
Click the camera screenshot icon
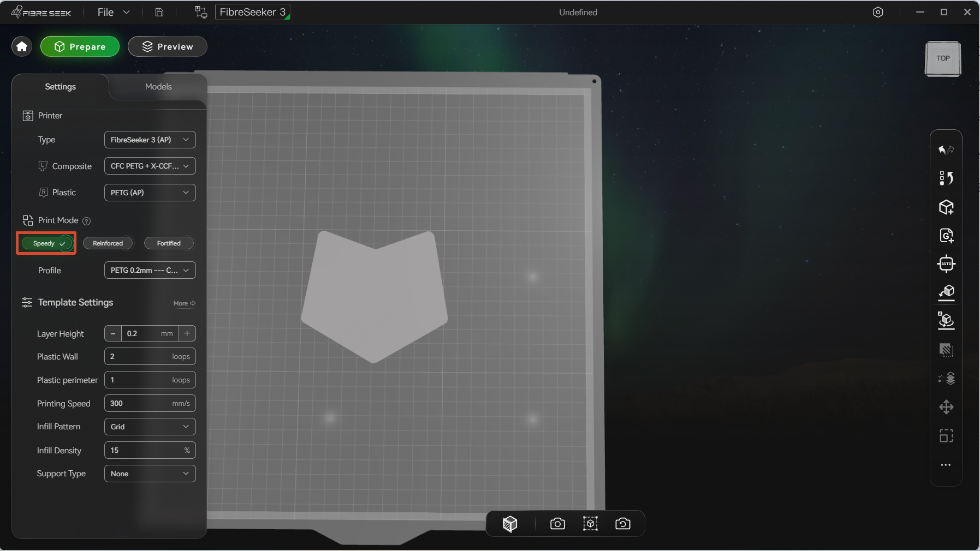[557, 524]
